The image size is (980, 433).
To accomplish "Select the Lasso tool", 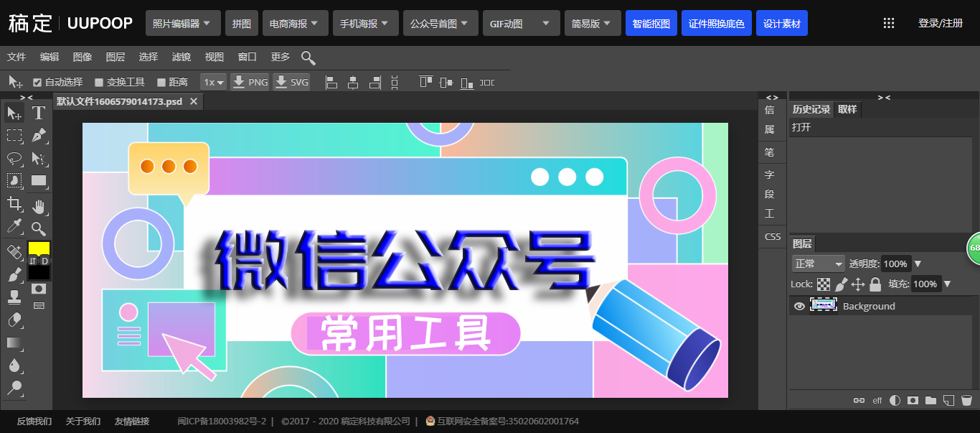I will coord(14,158).
